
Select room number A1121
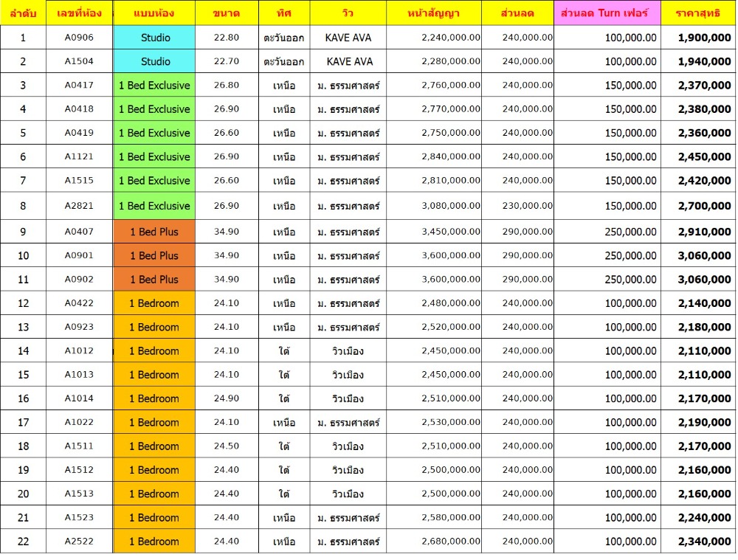(79, 156)
